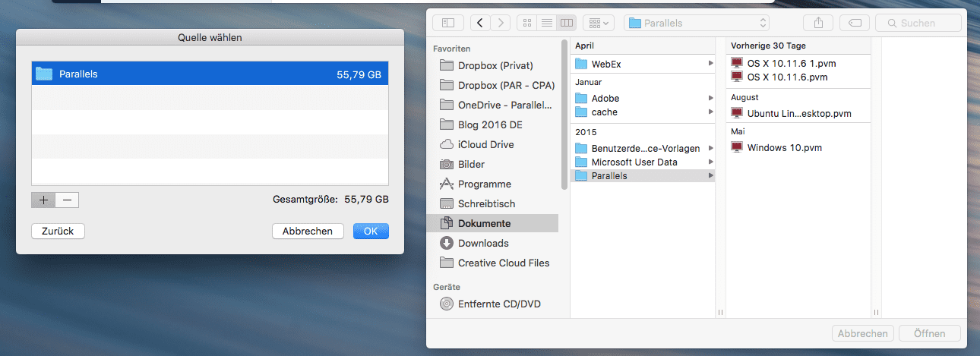The height and width of the screenshot is (356, 980).
Task: Select Ubuntu Lin…esktop.pvm file
Action: (798, 113)
